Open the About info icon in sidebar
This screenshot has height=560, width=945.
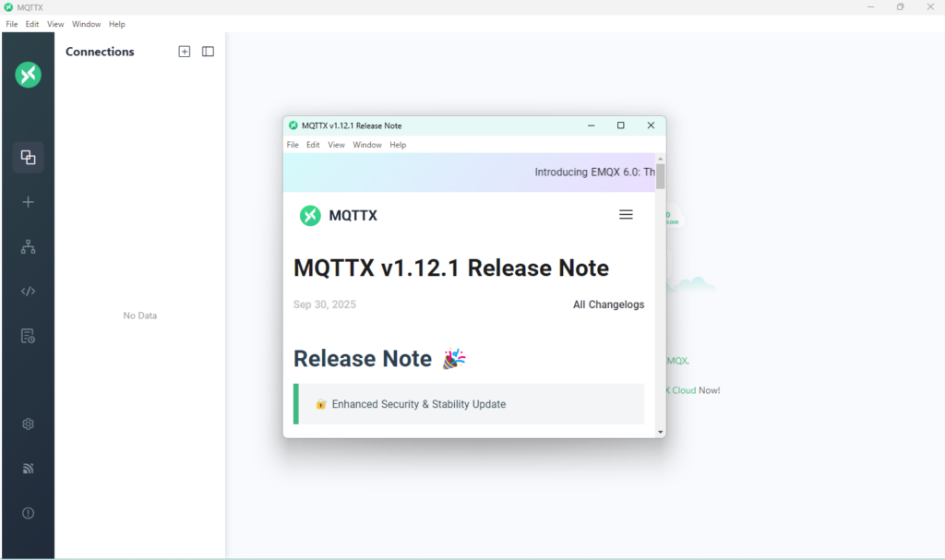coord(28,513)
